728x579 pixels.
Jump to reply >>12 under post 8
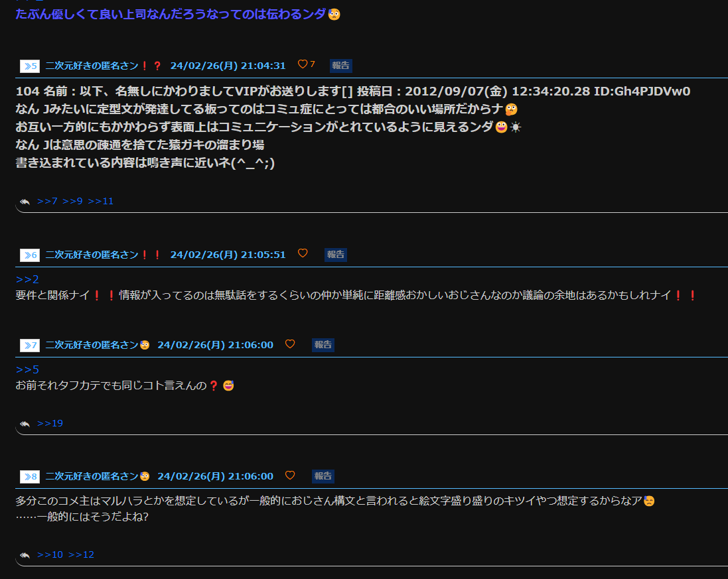click(x=81, y=555)
